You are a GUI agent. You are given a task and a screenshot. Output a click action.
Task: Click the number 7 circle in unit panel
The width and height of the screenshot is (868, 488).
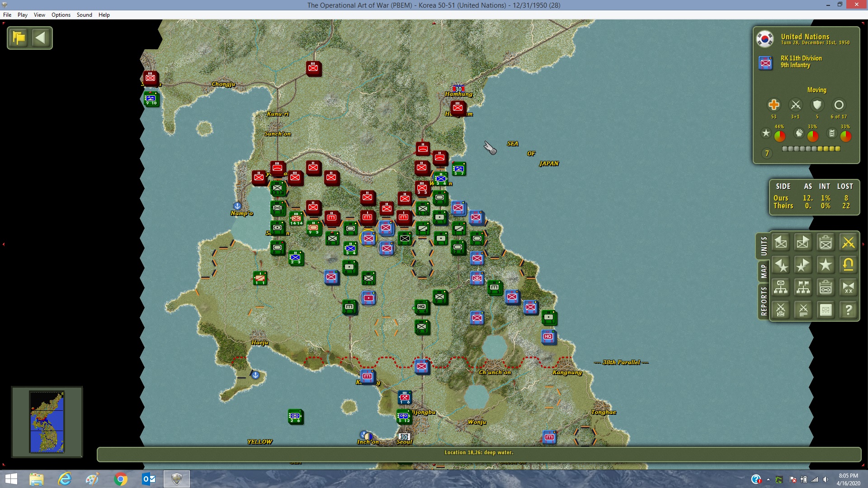pos(767,154)
